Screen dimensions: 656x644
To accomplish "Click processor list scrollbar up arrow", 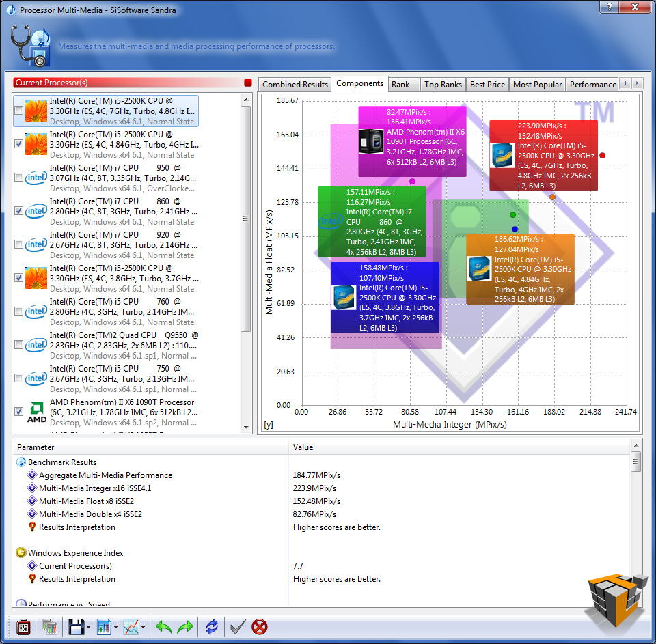I will click(x=246, y=100).
